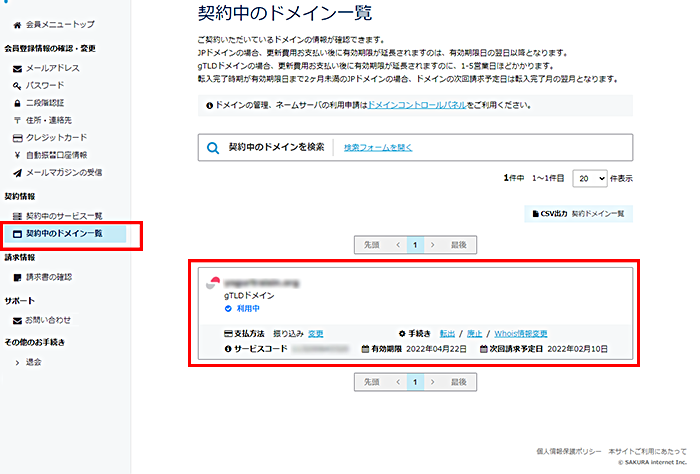
Task: Click the blurred domain name on the card
Action: click(262, 283)
